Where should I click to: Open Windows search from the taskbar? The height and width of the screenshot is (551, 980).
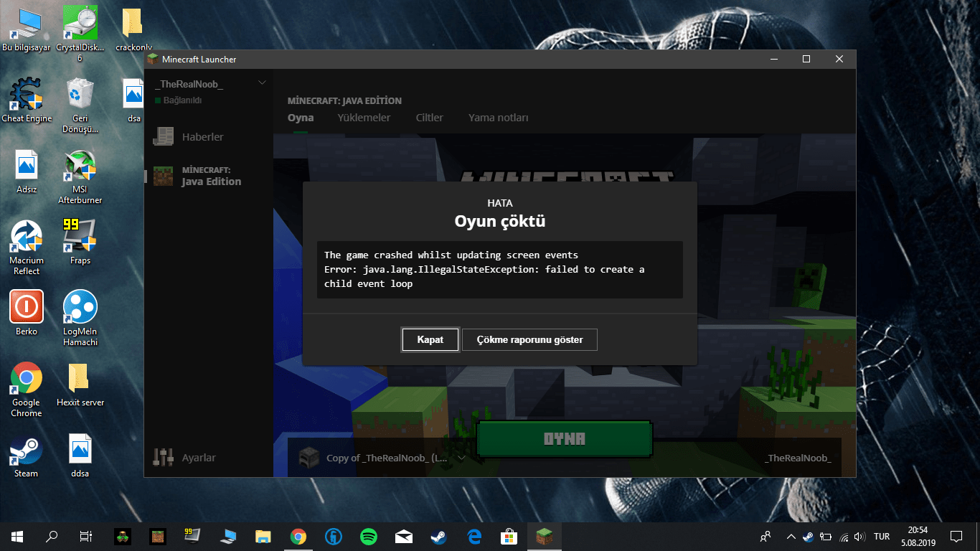tap(52, 536)
